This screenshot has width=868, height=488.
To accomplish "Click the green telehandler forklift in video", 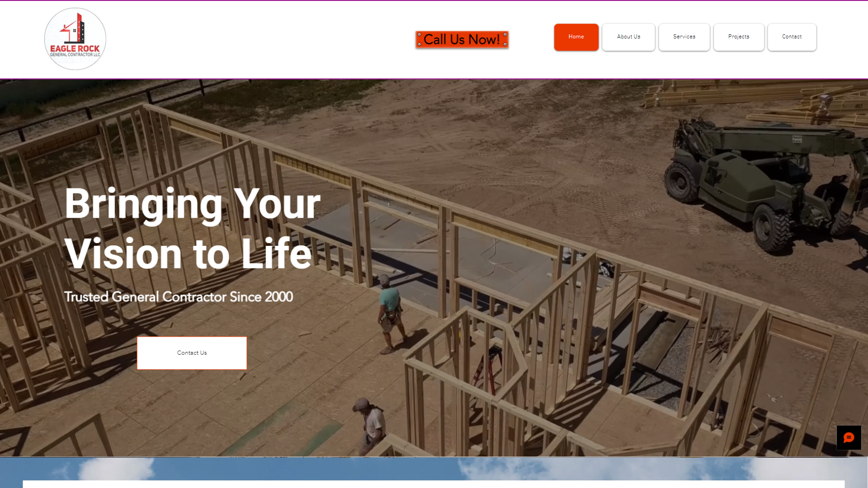I will (764, 181).
